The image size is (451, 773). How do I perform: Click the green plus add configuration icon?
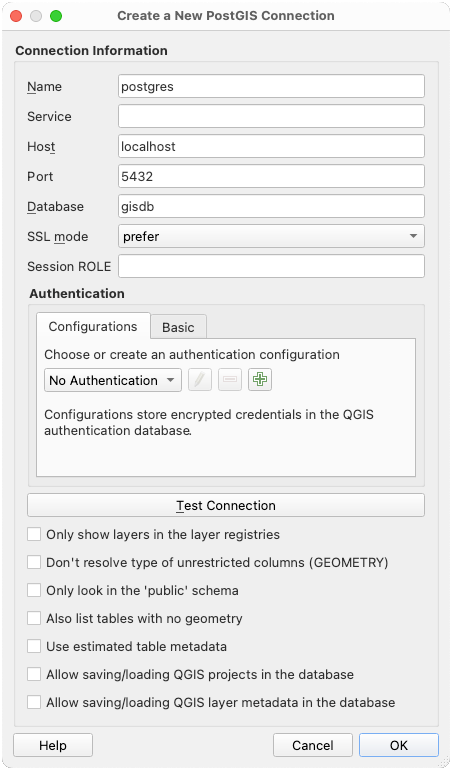tap(260, 380)
